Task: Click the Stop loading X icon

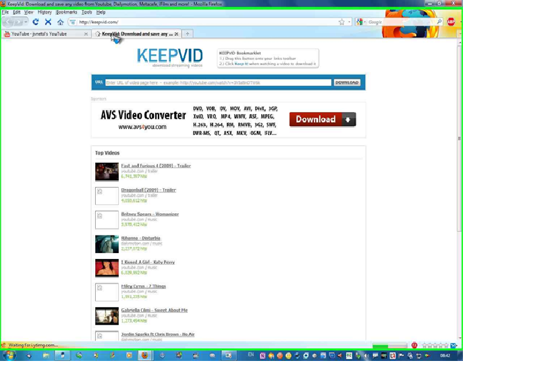Action: click(x=48, y=22)
